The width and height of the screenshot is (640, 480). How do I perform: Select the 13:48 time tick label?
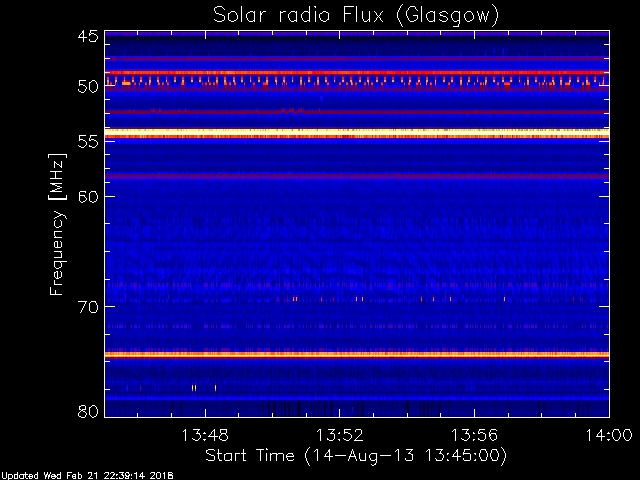tap(206, 435)
